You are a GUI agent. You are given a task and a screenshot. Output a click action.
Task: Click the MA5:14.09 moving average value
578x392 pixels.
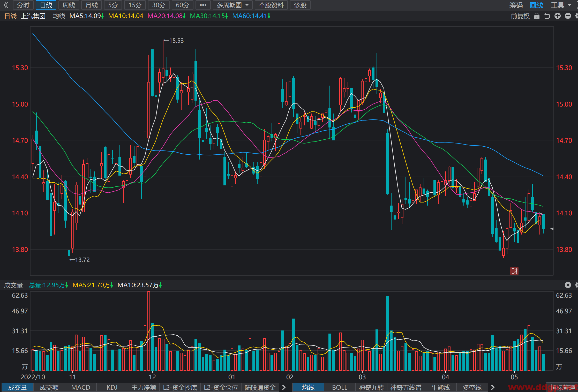[87, 16]
